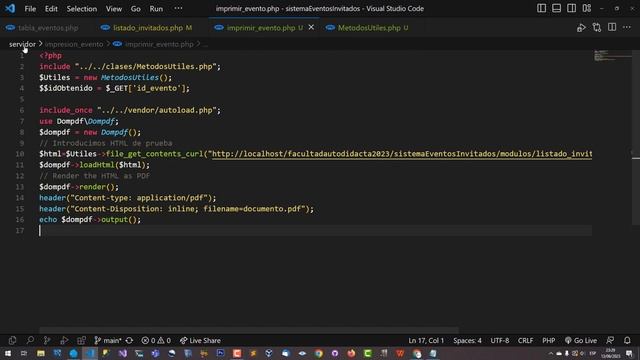
Task: Switch to the listado_invitados.php tab
Action: pyautogui.click(x=147, y=28)
